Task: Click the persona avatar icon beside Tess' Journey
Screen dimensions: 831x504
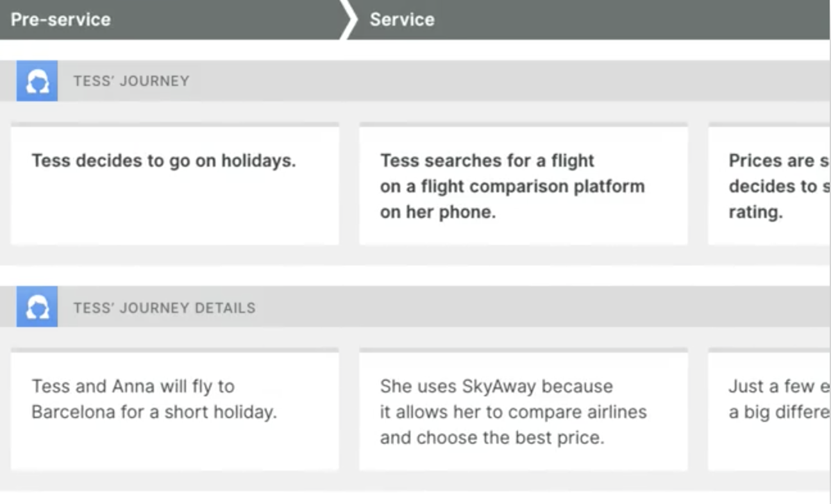Action: pyautogui.click(x=37, y=81)
